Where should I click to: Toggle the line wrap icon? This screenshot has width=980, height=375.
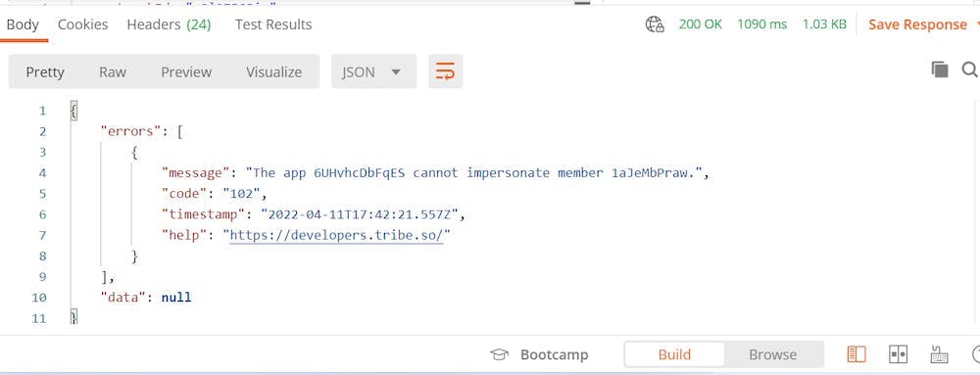click(445, 71)
